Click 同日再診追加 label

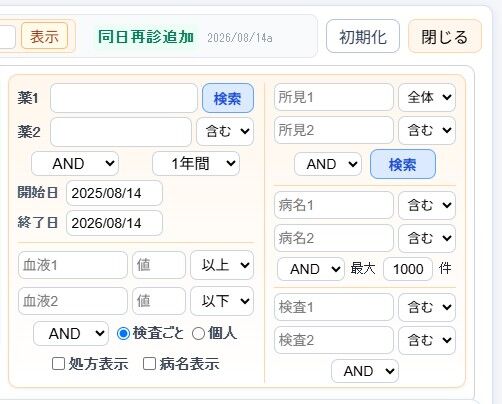coord(146,36)
